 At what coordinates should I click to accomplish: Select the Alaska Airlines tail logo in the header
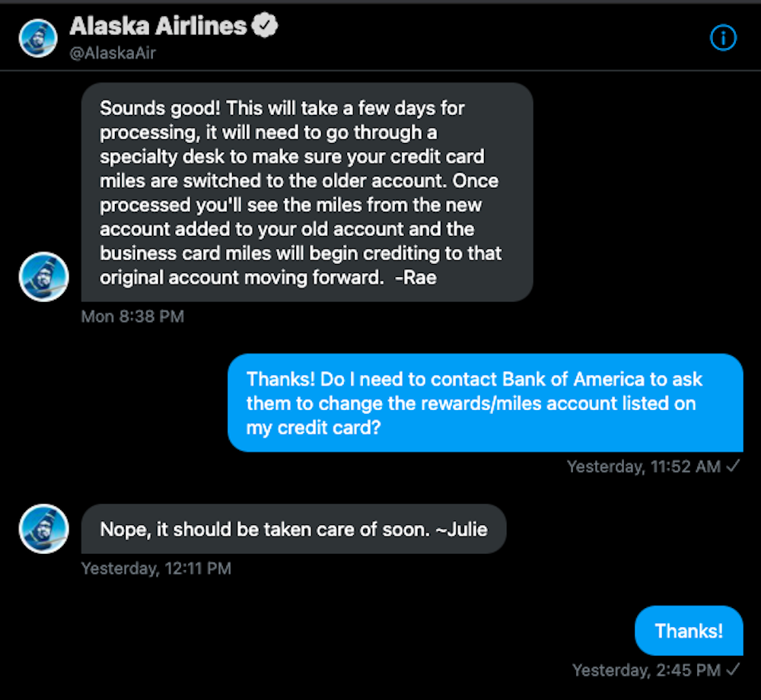(x=37, y=37)
